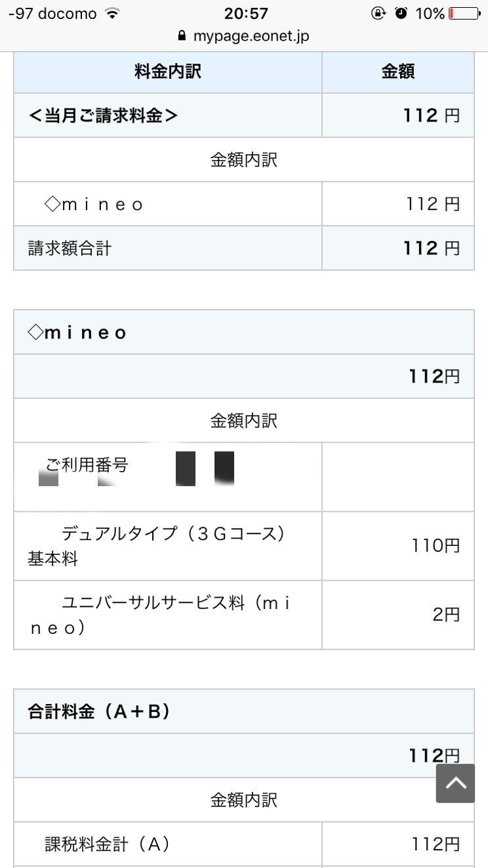This screenshot has width=488, height=868.
Task: Tap the mypage.eonet.jp address bar
Action: 251,35
